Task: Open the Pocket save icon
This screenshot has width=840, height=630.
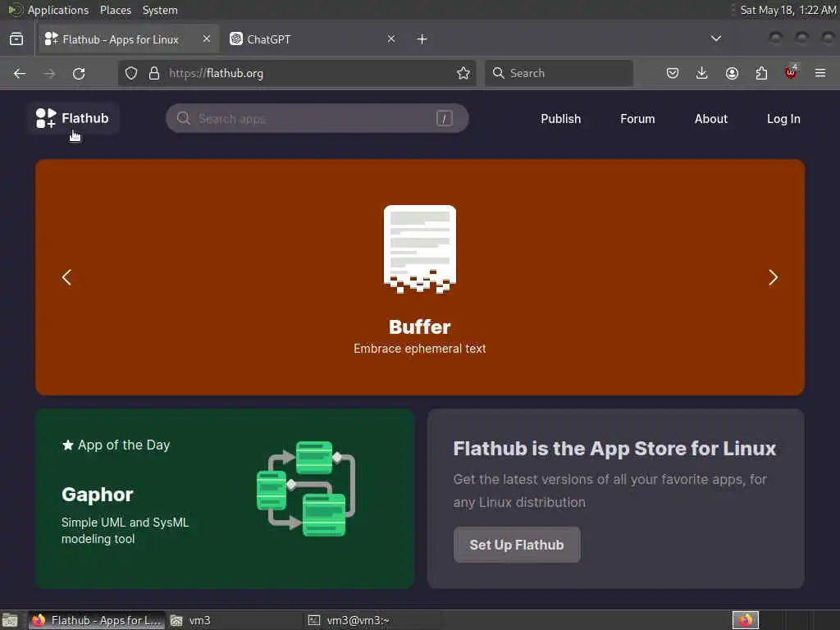Action: pos(673,73)
